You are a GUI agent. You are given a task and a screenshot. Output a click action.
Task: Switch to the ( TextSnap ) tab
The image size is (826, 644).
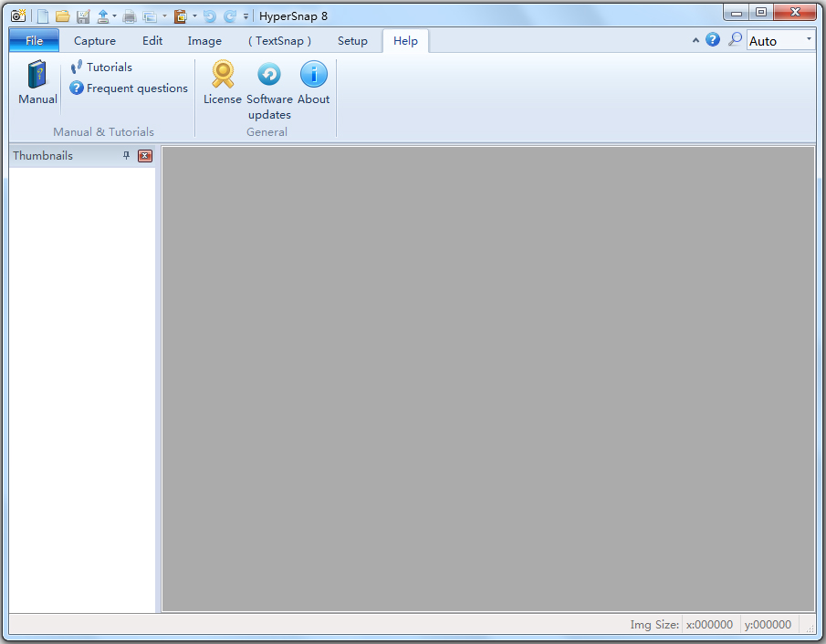[279, 40]
